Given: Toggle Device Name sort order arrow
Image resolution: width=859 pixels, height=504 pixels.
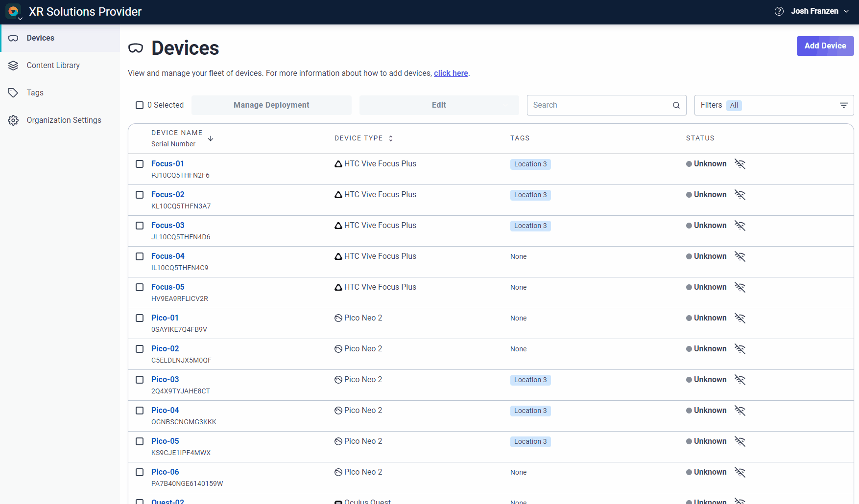Looking at the screenshot, I should (211, 138).
